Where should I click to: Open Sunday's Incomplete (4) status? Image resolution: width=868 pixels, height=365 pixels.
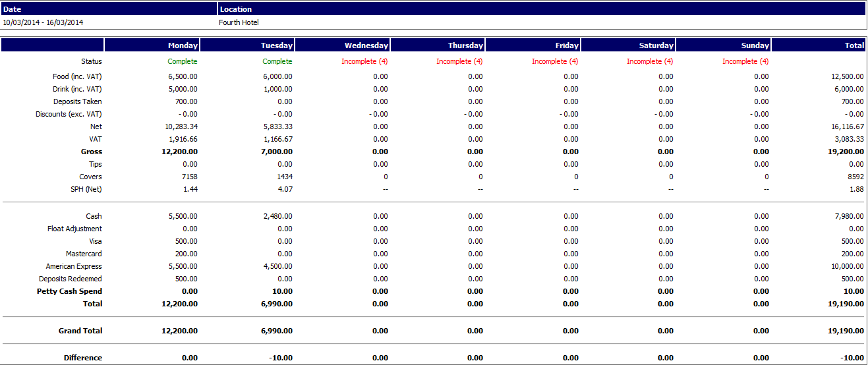tap(745, 61)
